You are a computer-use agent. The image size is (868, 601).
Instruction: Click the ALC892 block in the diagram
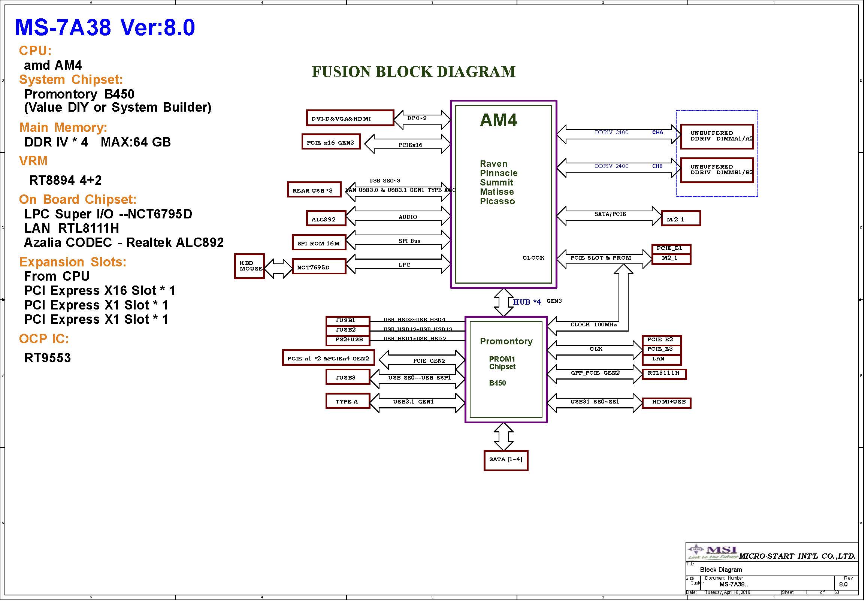click(326, 218)
